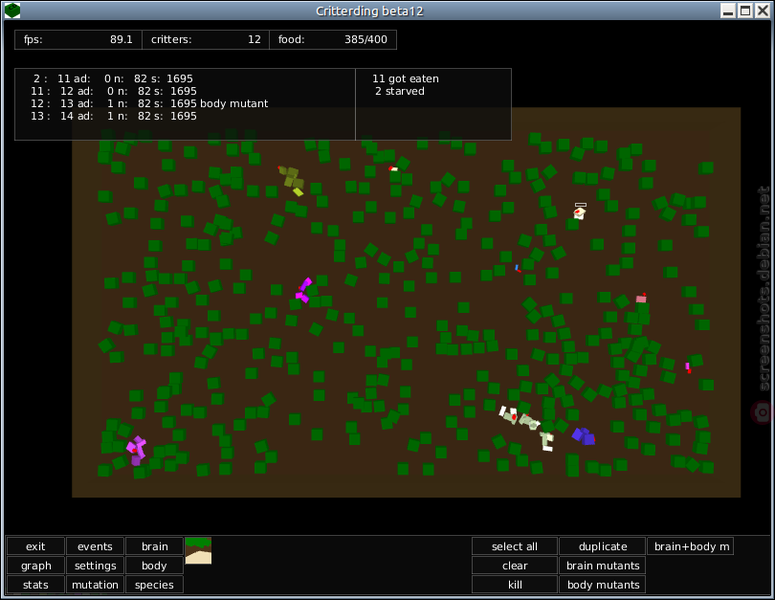Click the exit button
Image resolution: width=775 pixels, height=600 pixels.
(36, 546)
